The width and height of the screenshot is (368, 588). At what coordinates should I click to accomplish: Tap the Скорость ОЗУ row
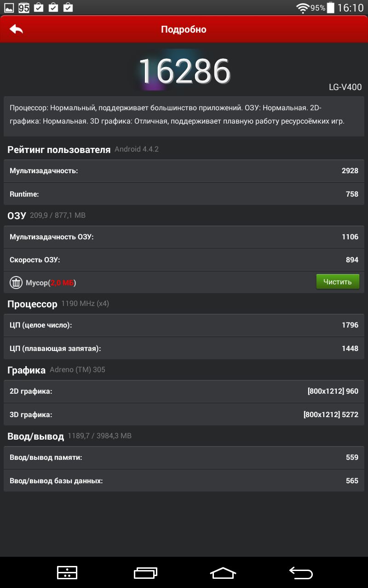coord(184,260)
